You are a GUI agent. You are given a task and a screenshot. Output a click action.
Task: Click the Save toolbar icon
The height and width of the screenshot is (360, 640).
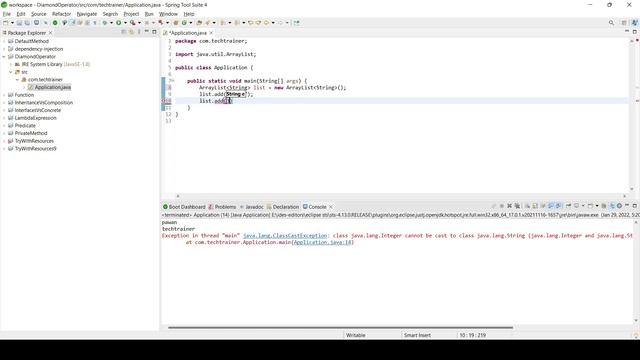tap(19, 23)
